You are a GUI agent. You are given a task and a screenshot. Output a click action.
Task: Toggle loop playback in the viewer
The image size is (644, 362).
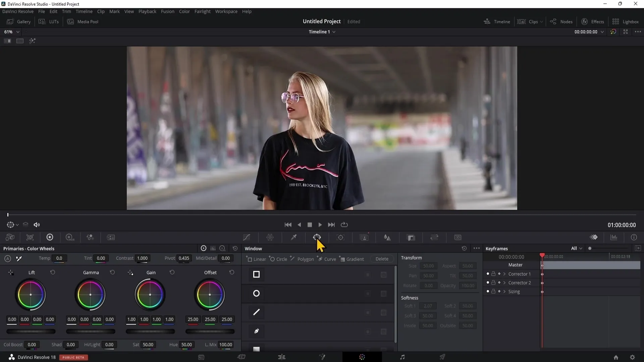(344, 225)
